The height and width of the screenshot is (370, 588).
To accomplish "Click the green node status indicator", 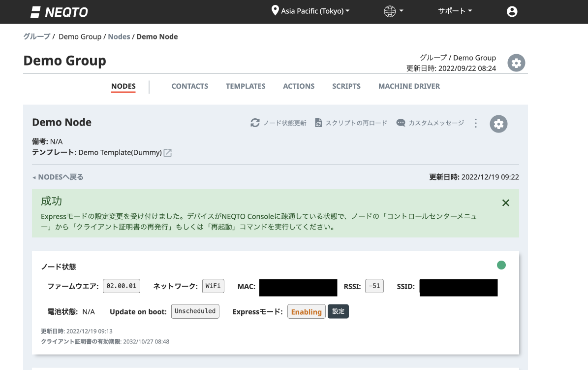I will (x=501, y=265).
